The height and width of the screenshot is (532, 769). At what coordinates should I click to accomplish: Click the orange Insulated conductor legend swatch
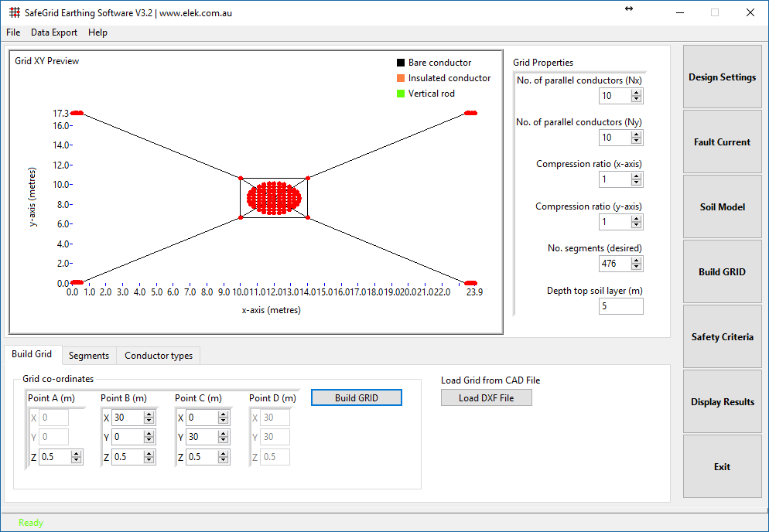(400, 77)
